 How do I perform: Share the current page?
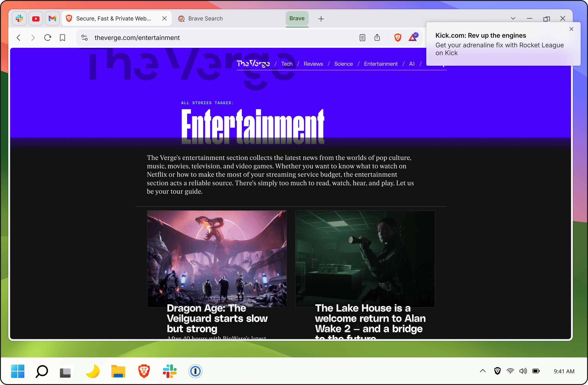377,38
